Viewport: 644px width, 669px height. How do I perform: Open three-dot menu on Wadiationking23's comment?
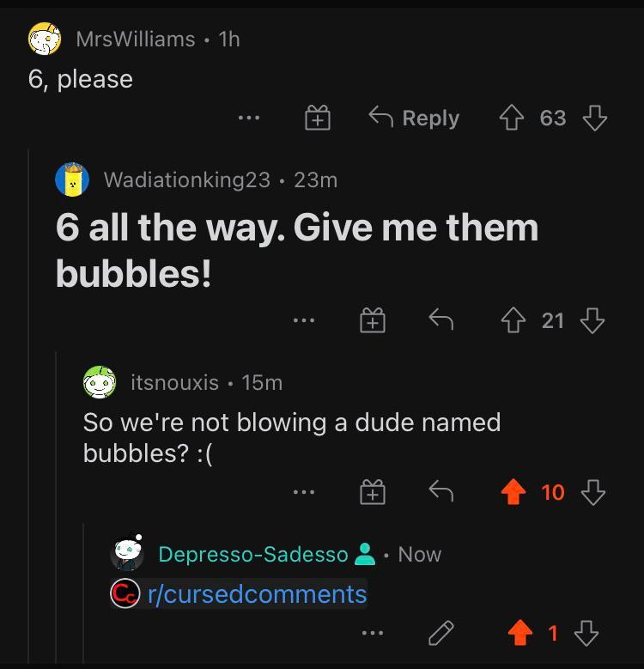(x=304, y=320)
